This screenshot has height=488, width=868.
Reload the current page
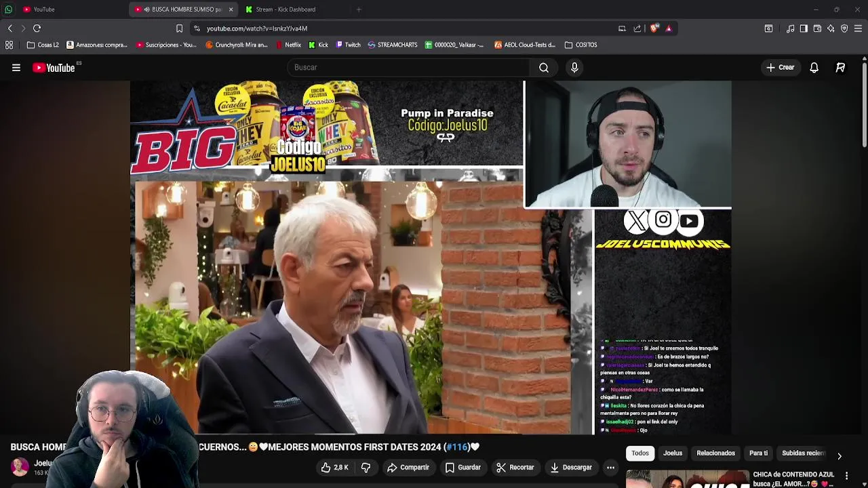(37, 28)
